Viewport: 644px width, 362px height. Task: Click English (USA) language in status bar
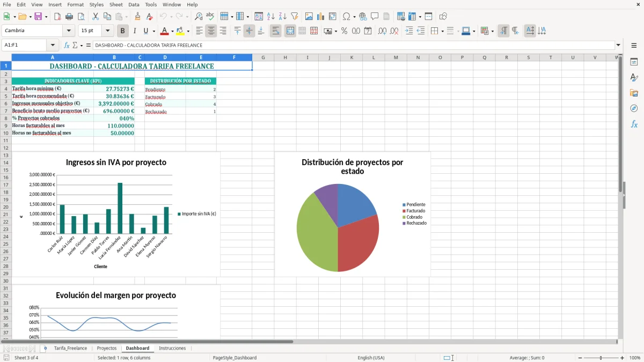[371, 358]
